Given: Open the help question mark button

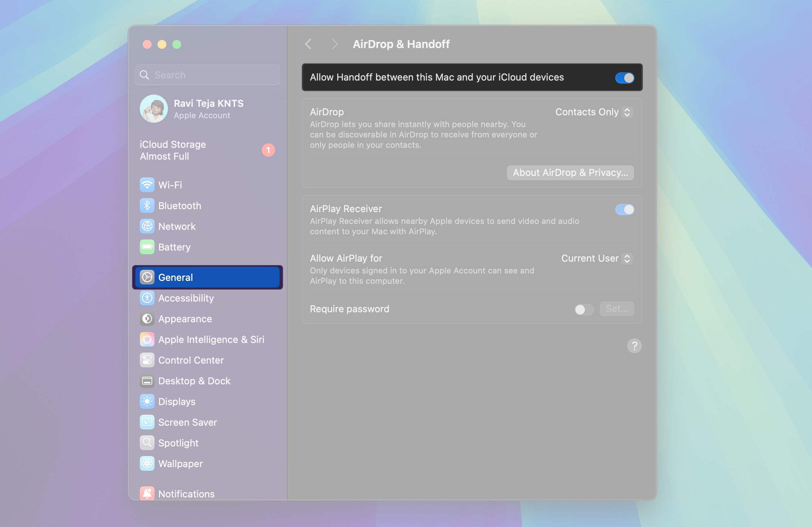Looking at the screenshot, I should pos(634,346).
